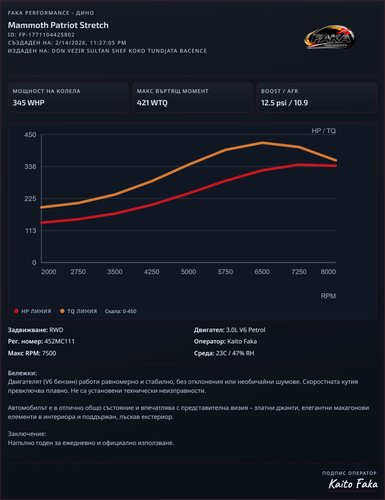Click the Бележки notes heading
This screenshot has width=385, height=500.
(x=22, y=373)
